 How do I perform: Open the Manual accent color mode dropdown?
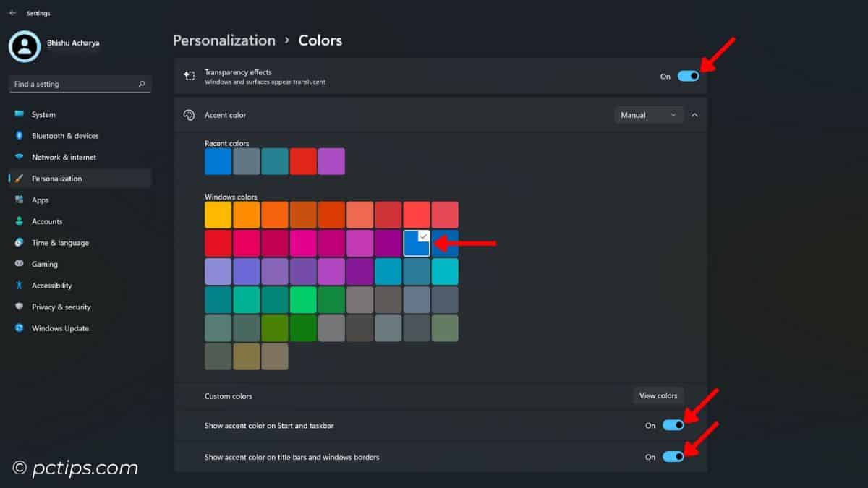[647, 114]
